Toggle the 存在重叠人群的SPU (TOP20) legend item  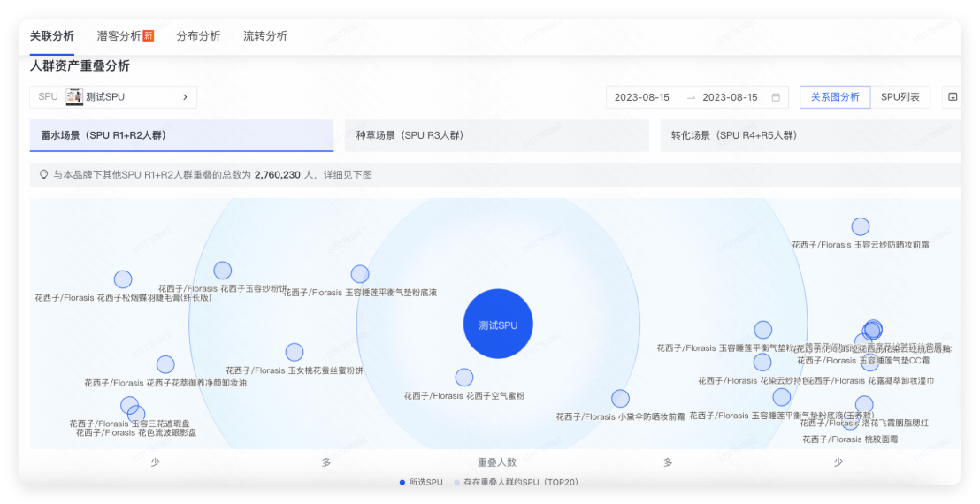(517, 482)
